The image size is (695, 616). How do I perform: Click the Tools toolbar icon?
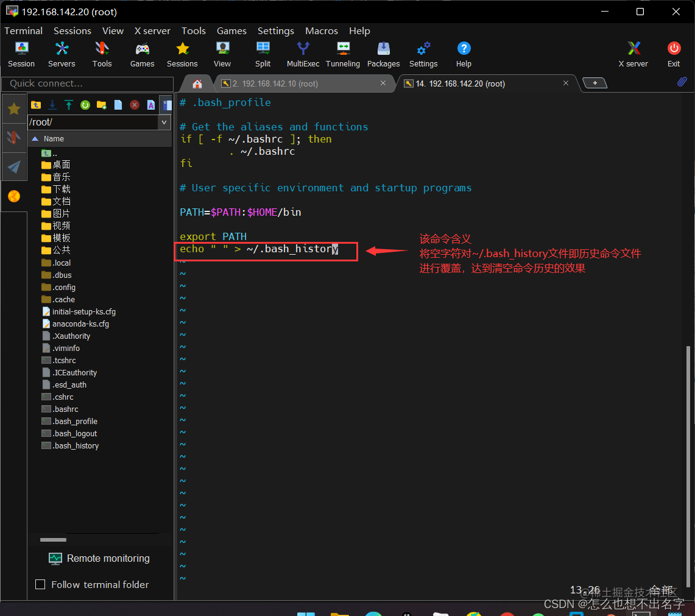[102, 54]
